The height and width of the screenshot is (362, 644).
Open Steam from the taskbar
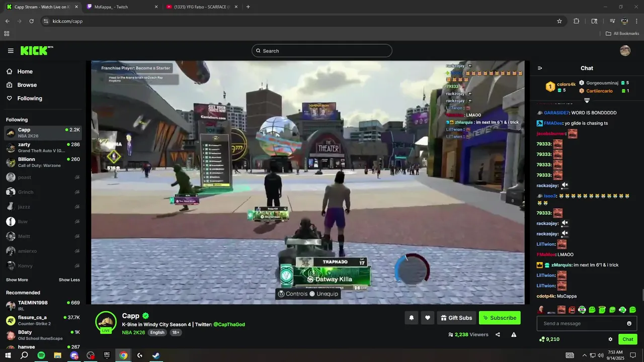[x=156, y=355]
